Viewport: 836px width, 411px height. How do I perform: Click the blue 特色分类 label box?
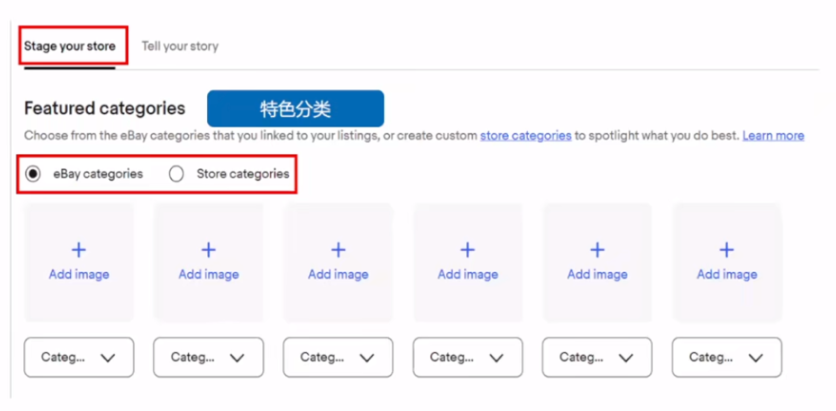tap(295, 109)
